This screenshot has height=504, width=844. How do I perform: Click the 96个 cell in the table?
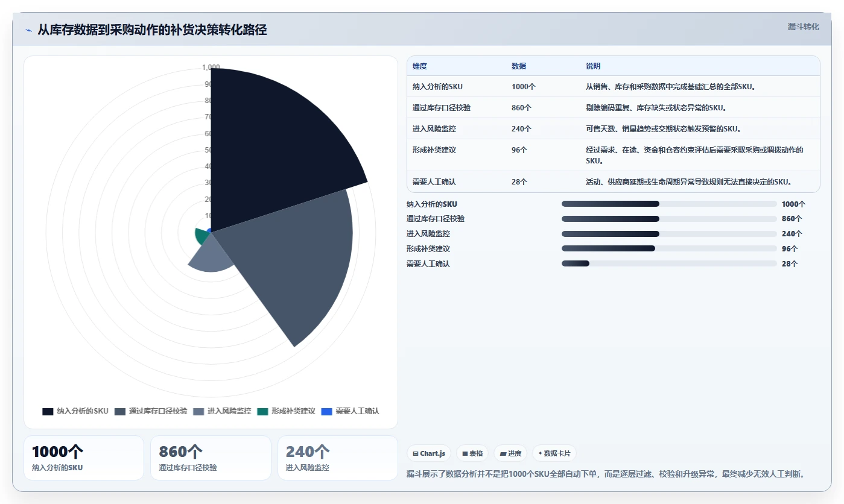pyautogui.click(x=519, y=150)
